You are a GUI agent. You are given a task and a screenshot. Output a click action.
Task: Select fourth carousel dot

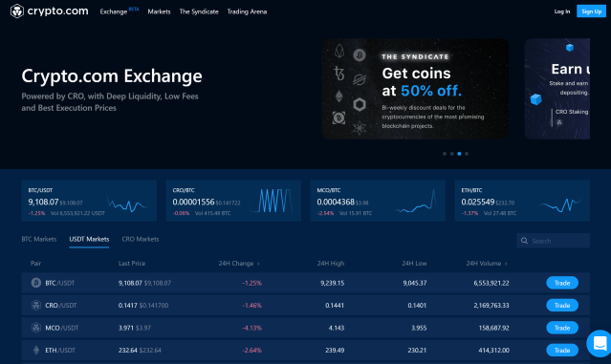[x=467, y=154]
